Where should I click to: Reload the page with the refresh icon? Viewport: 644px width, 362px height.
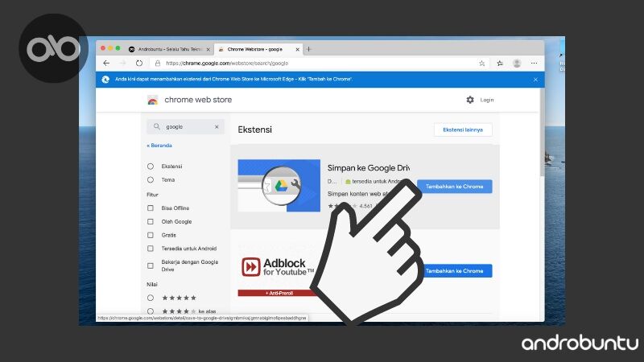[139, 64]
